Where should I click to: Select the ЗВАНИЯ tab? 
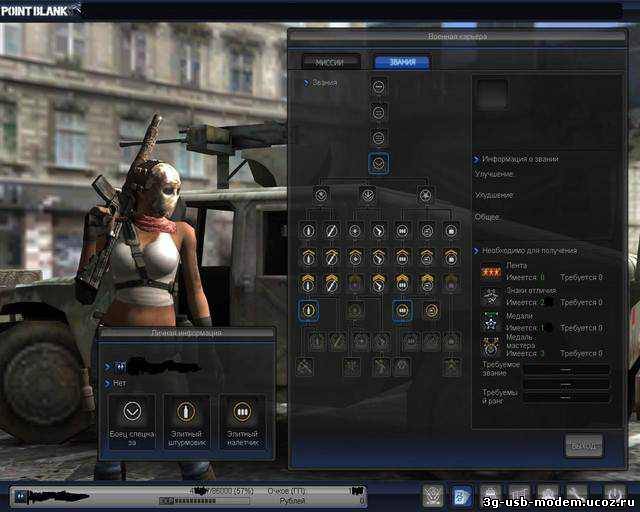point(402,62)
